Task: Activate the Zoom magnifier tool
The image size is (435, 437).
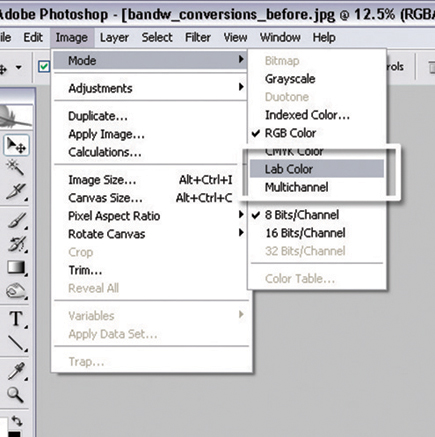Action: pyautogui.click(x=15, y=395)
